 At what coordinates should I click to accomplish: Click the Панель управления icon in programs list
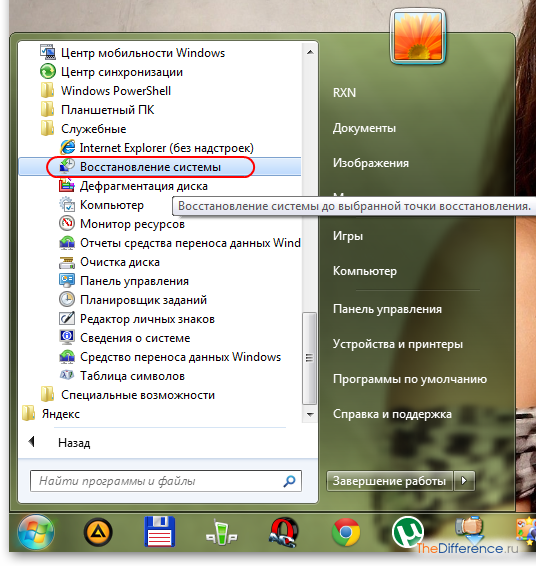pyautogui.click(x=67, y=280)
